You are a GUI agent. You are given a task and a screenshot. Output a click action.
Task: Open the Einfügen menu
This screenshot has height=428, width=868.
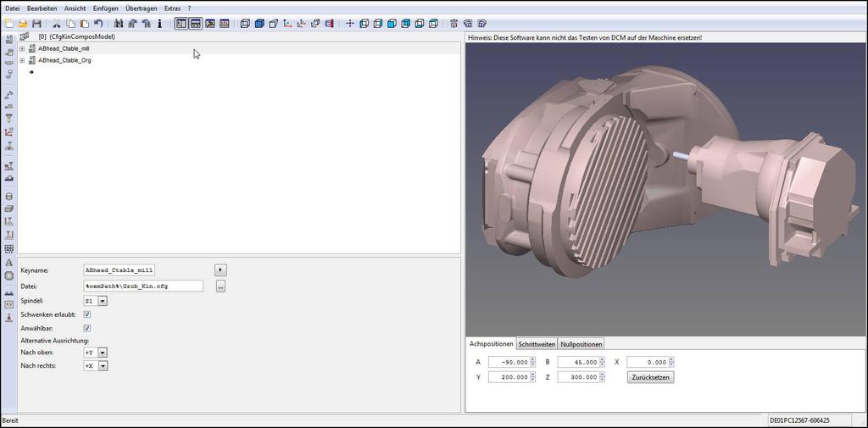click(x=106, y=8)
